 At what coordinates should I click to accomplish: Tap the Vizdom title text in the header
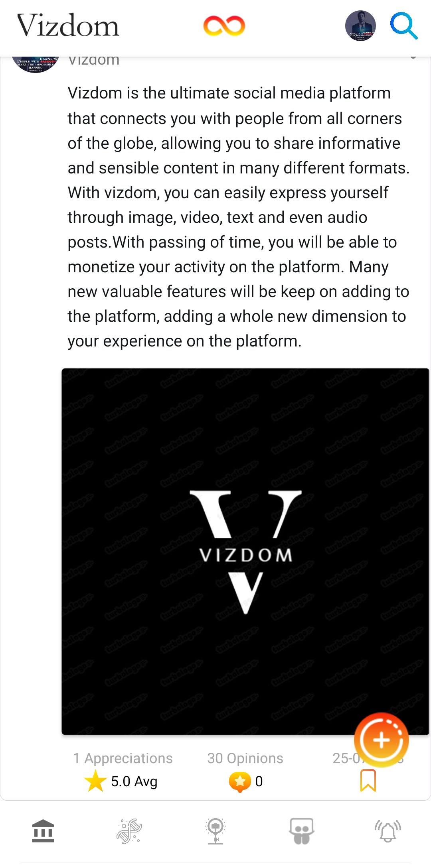pyautogui.click(x=68, y=26)
